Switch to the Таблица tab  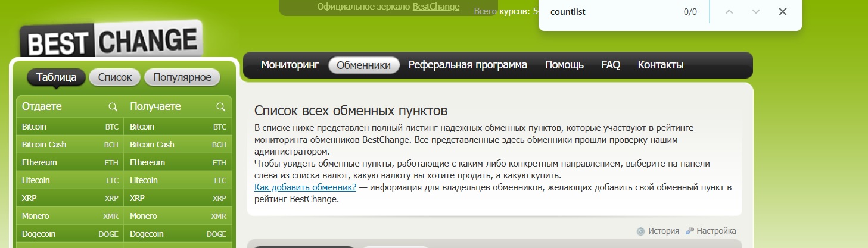point(56,77)
